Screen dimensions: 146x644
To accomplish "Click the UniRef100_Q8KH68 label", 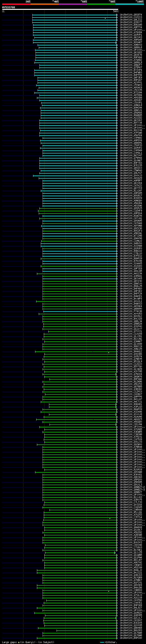I will (x=131, y=628).
